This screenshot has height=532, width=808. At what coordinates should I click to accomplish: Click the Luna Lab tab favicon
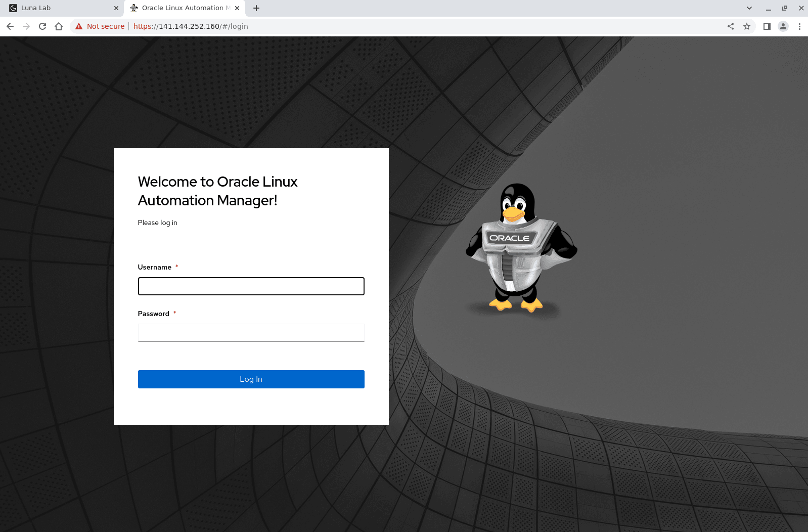[13, 8]
